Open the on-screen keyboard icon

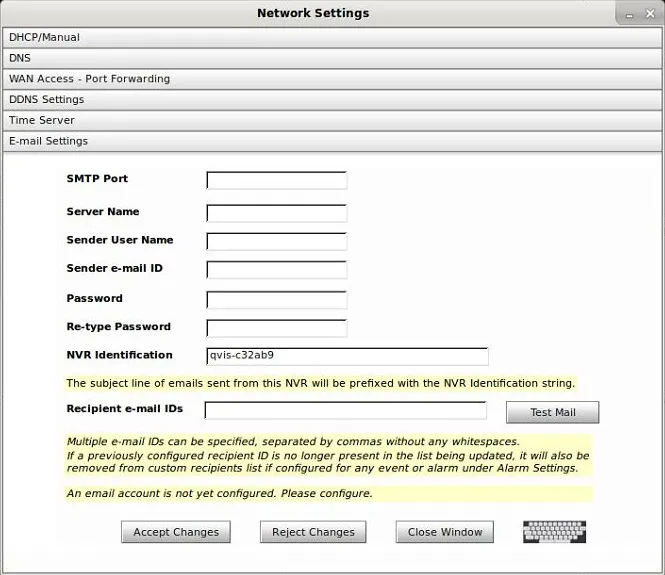pos(554,532)
